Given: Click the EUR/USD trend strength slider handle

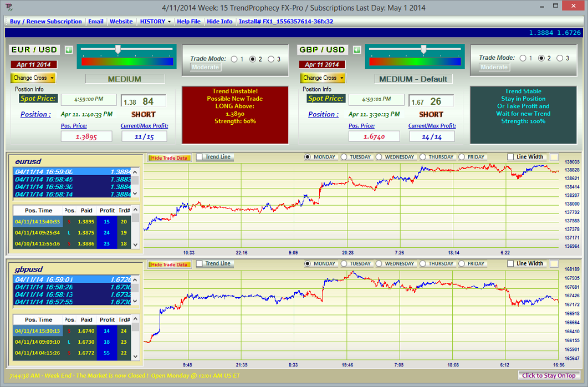Looking at the screenshot, I should click(x=118, y=49).
